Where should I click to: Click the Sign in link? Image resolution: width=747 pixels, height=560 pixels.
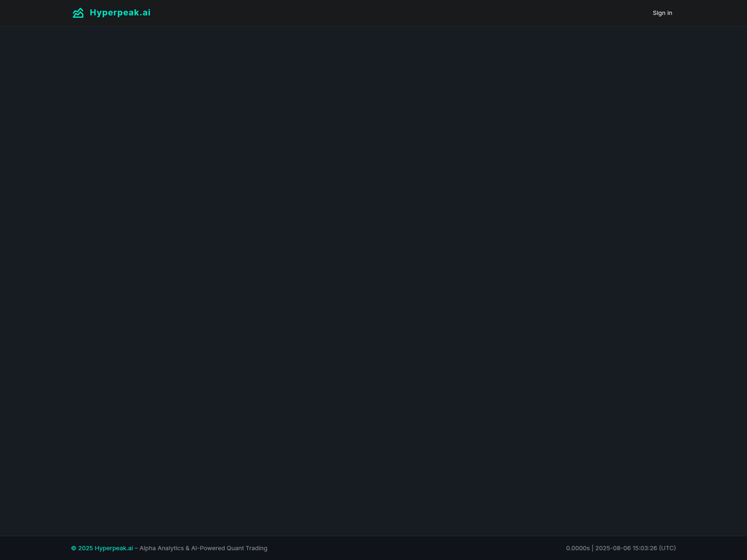click(662, 13)
